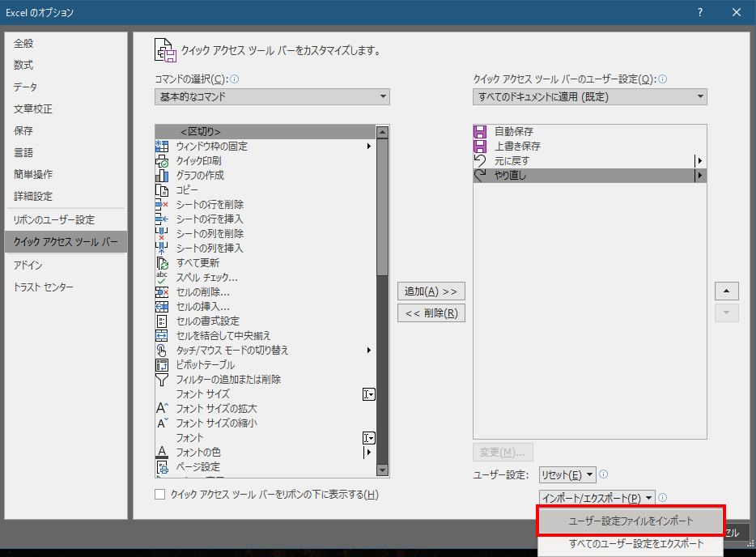Open the 文章校正 options category
This screenshot has width=756, height=557.
click(66, 109)
